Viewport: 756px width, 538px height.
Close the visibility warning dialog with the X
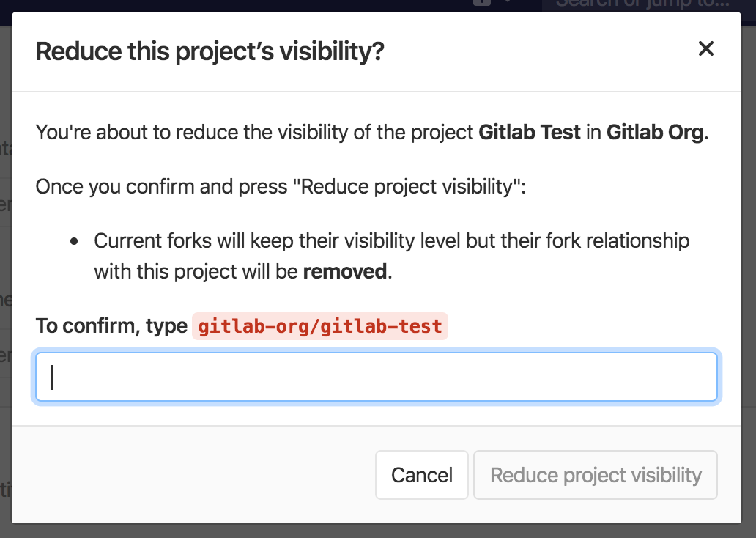[705, 48]
